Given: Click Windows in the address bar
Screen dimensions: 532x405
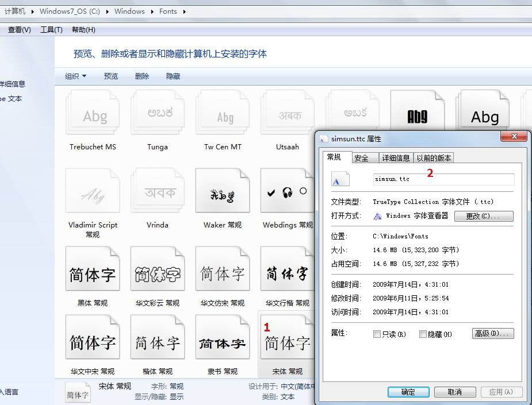Looking at the screenshot, I should (x=129, y=11).
